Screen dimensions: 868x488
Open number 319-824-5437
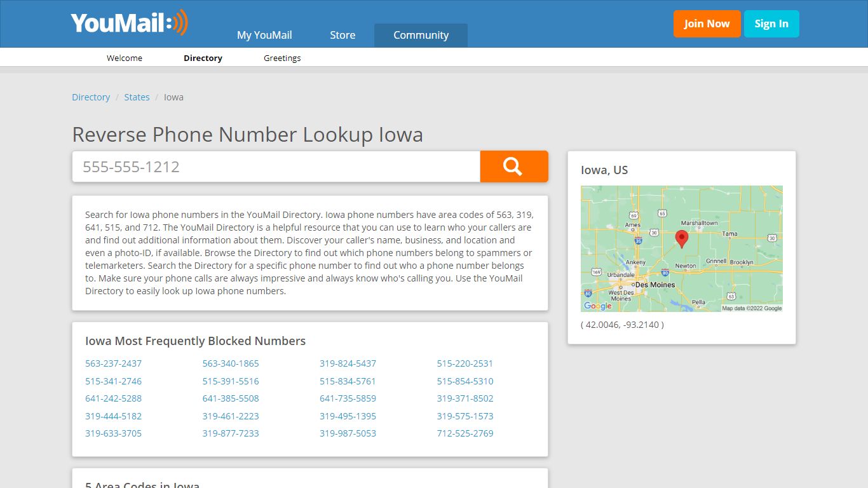[348, 363]
